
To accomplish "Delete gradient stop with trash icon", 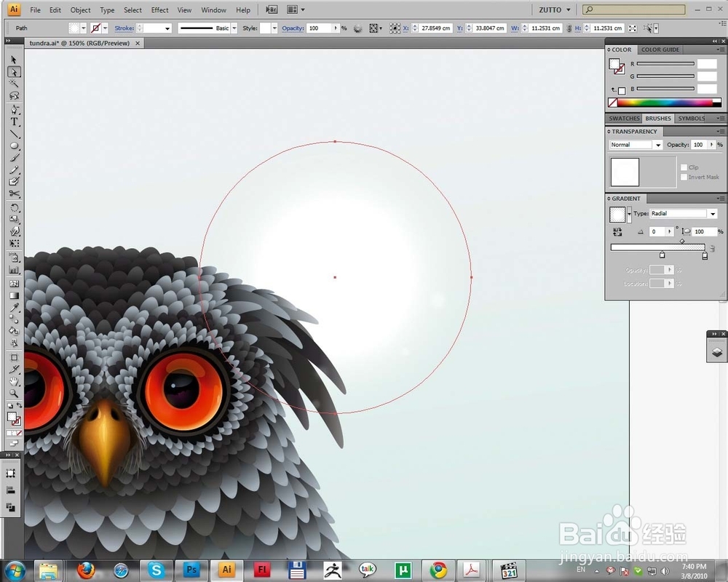I will (712, 250).
